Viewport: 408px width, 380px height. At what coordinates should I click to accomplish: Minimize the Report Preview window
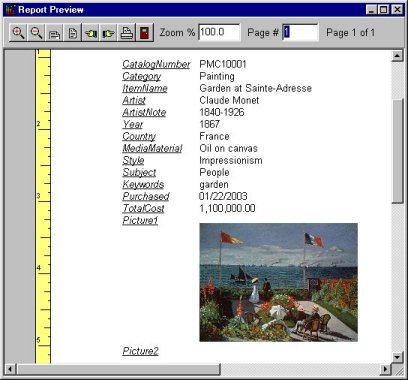tap(372, 10)
